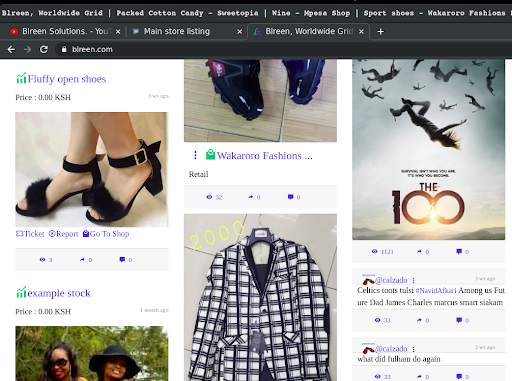
Task: Click the padlock icon in address bar
Action: [x=64, y=49]
